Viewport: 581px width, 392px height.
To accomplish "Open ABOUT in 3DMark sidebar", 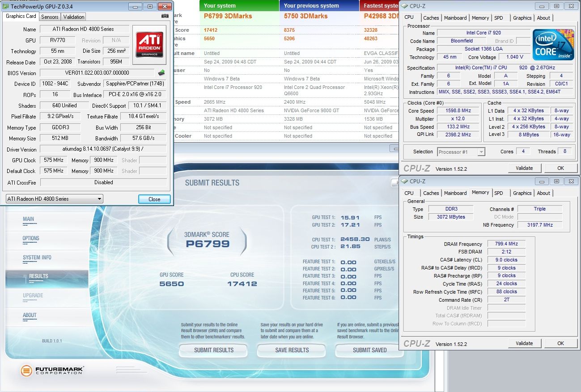I will coord(30,316).
